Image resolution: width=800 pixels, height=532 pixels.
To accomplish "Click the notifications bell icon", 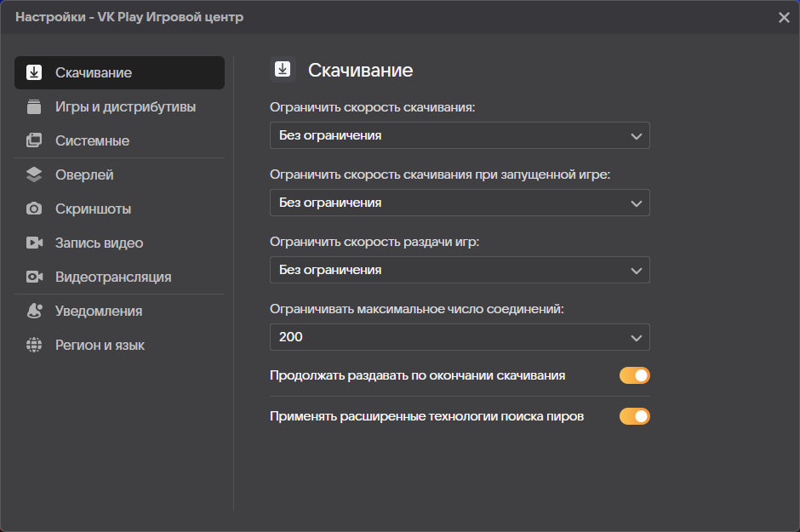I will (34, 312).
